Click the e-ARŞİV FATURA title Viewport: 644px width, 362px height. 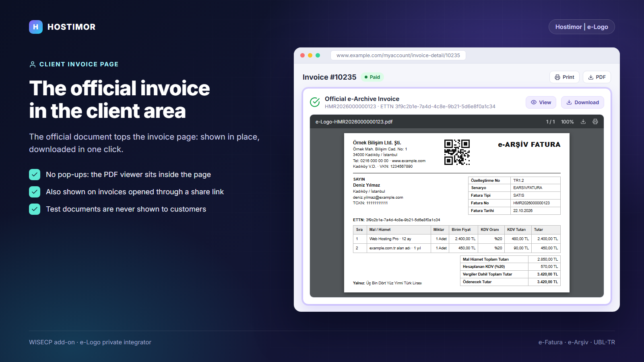click(529, 144)
